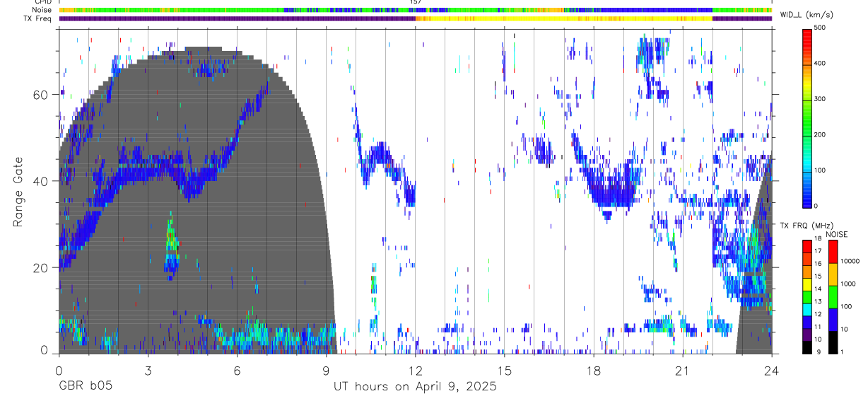Click the '9' MHz tick on TX FRQ scale
Image resolution: width=868 pixels, height=401 pixels.
(x=817, y=352)
